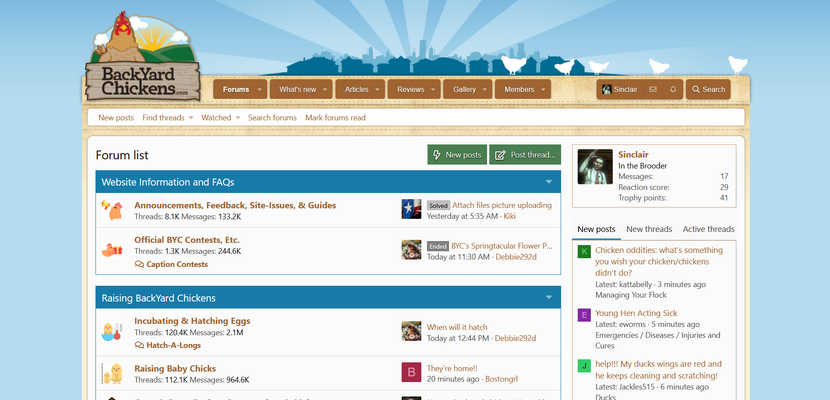The image size is (830, 400).
Task: Open the Raising Baby Chicks forum
Action: coord(175,368)
